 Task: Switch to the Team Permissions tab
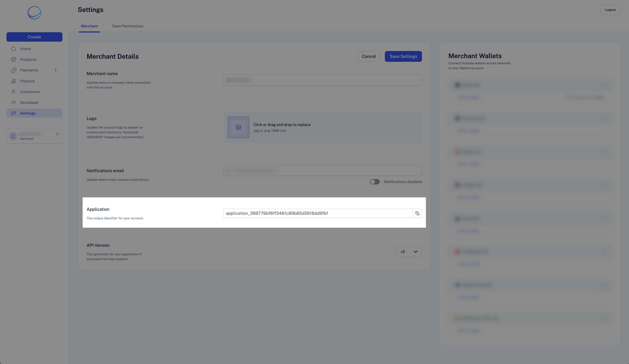click(127, 26)
